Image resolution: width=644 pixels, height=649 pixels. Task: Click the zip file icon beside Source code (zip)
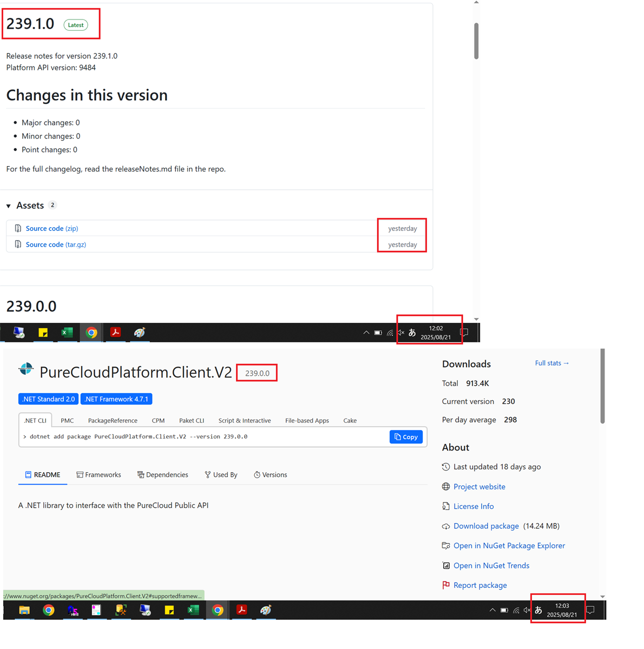pos(18,228)
